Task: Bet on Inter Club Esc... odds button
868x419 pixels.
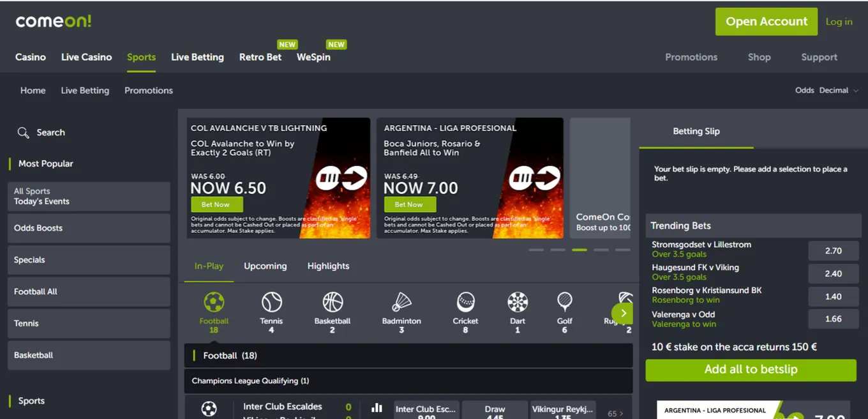Action: [426, 410]
